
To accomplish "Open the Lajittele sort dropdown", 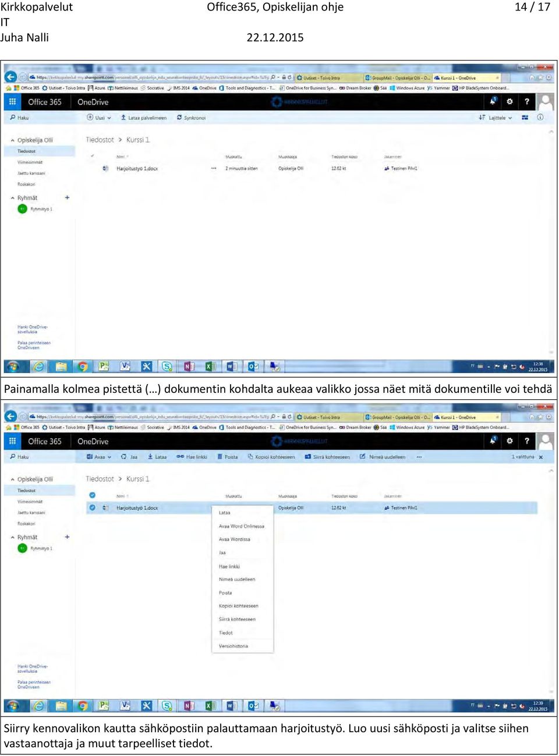I will [x=496, y=118].
